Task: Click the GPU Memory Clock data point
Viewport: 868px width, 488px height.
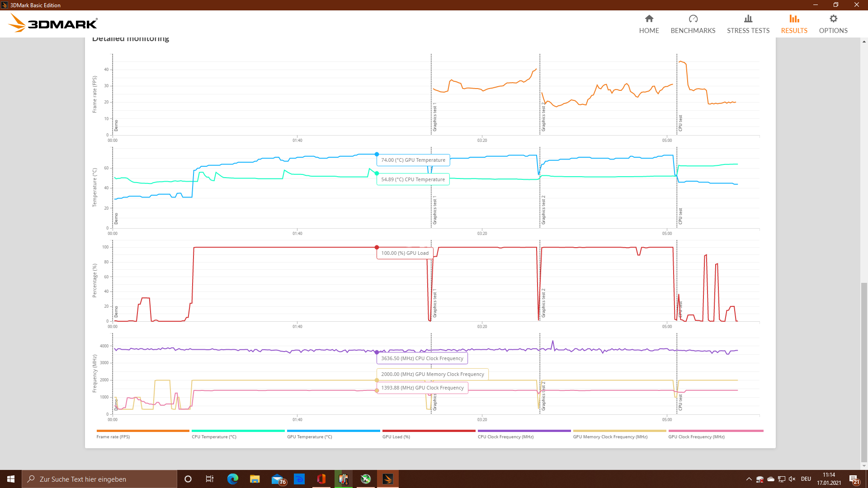Action: click(x=377, y=380)
